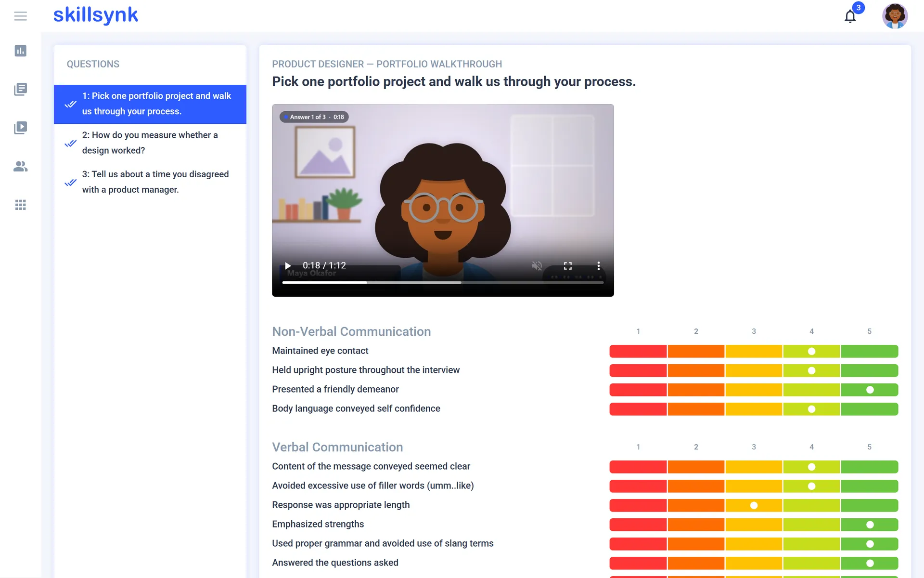Seek in the video progress bar
Image resolution: width=924 pixels, height=578 pixels.
443,282
